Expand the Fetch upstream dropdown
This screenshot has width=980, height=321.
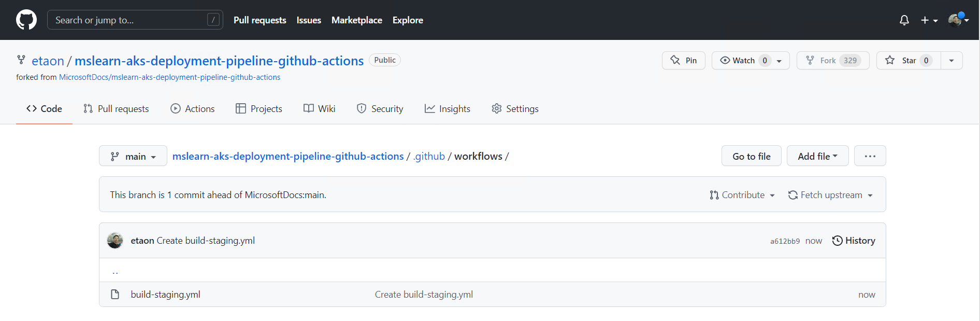click(831, 195)
